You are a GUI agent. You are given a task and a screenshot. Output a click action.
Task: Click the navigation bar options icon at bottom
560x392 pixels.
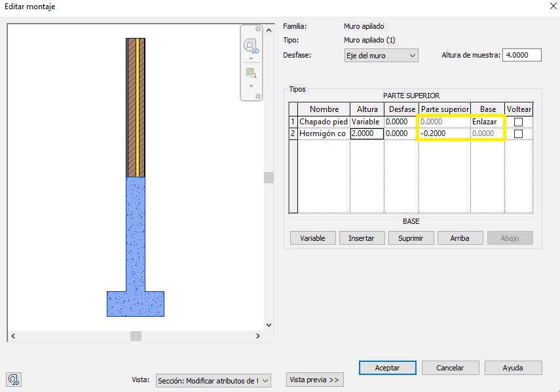(x=258, y=96)
